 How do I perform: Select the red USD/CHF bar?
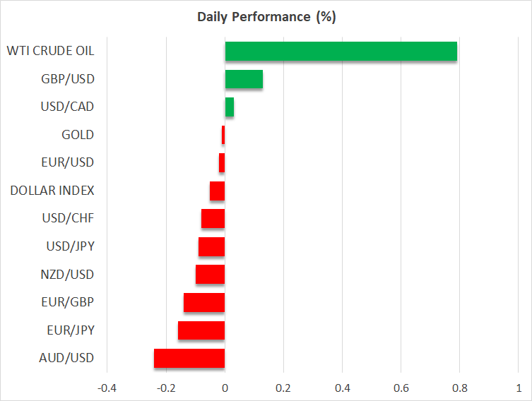tap(213, 219)
